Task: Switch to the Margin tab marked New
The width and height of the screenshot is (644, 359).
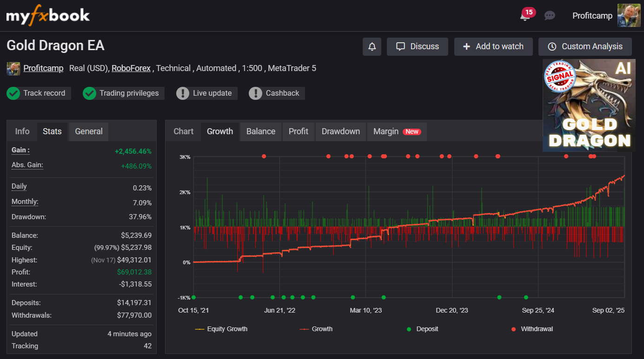Action: tap(397, 131)
